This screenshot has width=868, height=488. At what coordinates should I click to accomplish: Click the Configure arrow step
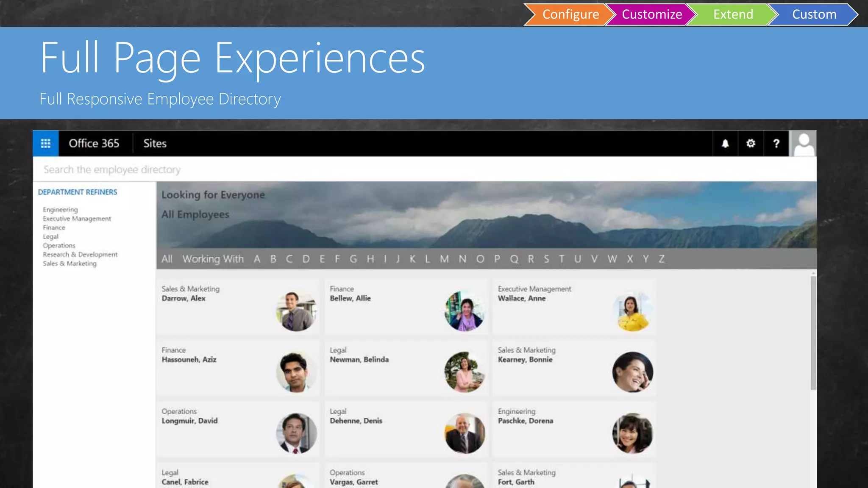tap(569, 14)
